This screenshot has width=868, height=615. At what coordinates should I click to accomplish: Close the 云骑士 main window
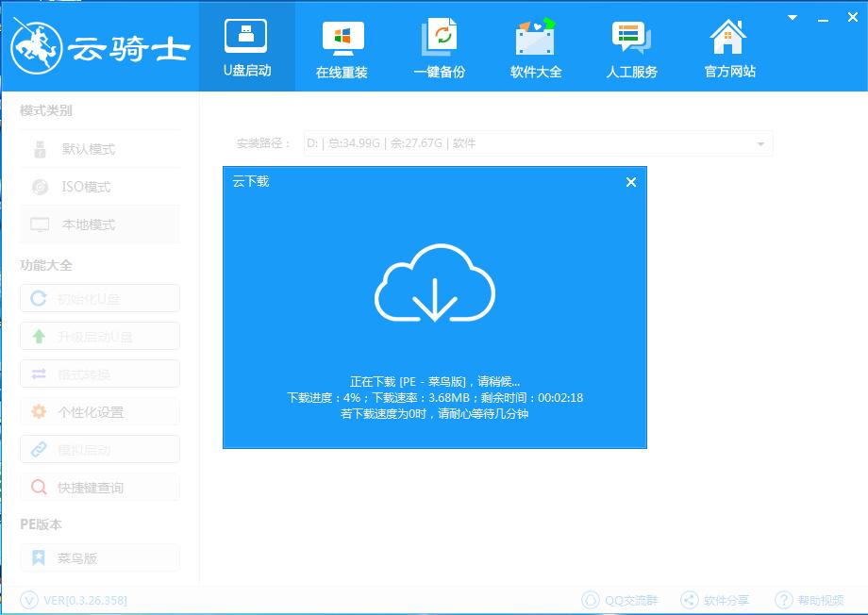click(853, 17)
